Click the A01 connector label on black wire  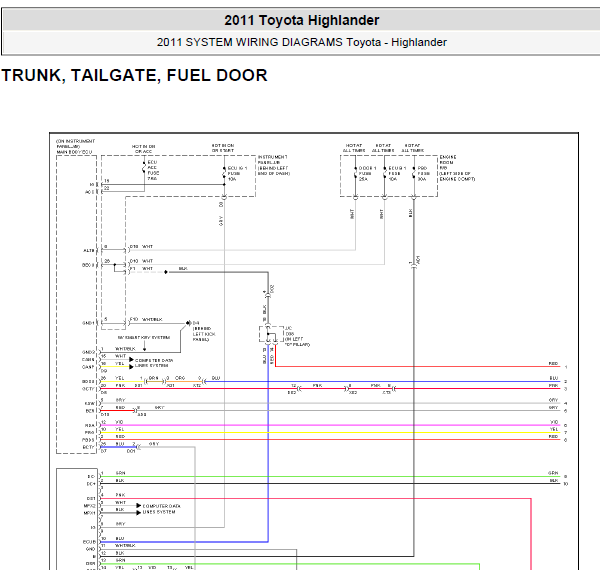[x=418, y=260]
